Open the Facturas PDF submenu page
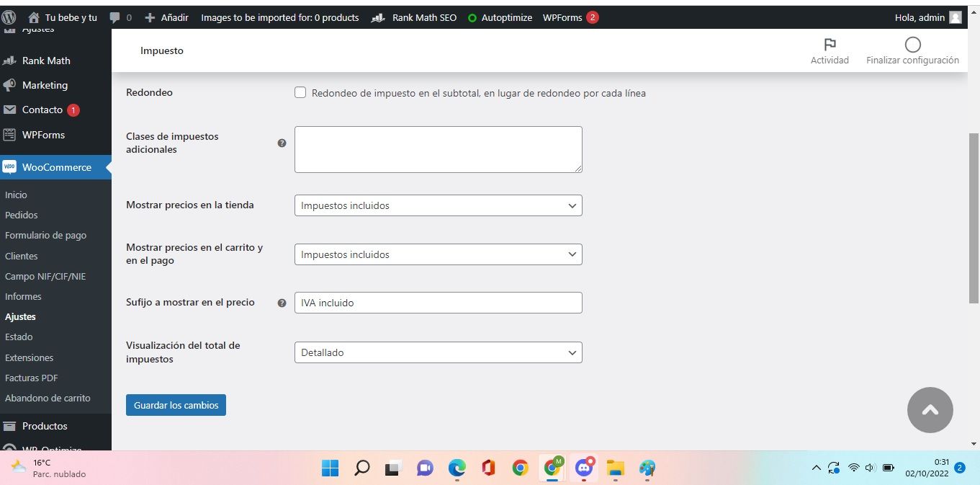This screenshot has width=980, height=485. click(x=32, y=378)
